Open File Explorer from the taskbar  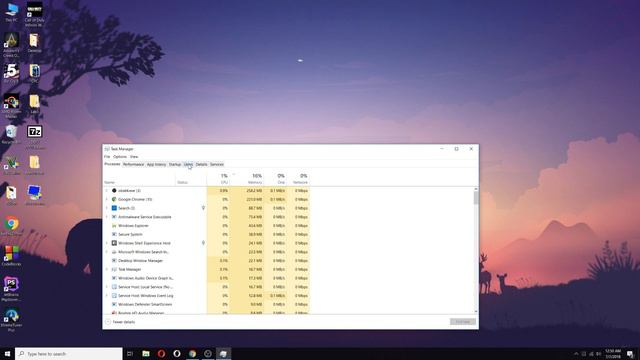146,353
